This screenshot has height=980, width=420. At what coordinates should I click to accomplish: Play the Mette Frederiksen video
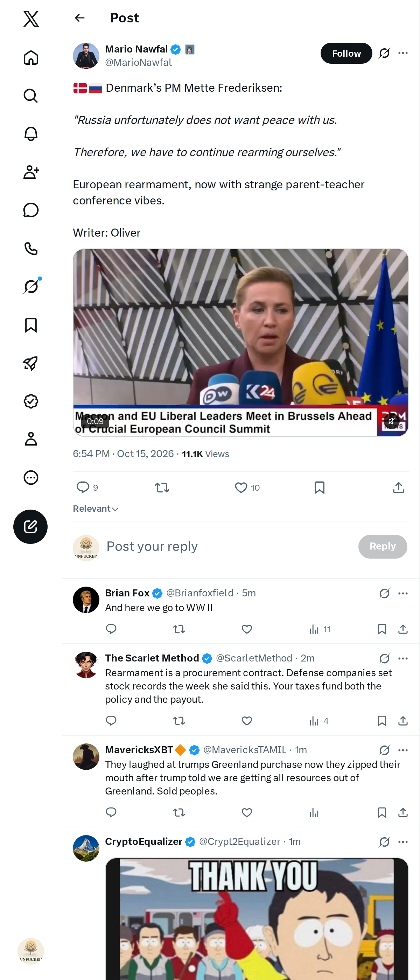pyautogui.click(x=241, y=343)
